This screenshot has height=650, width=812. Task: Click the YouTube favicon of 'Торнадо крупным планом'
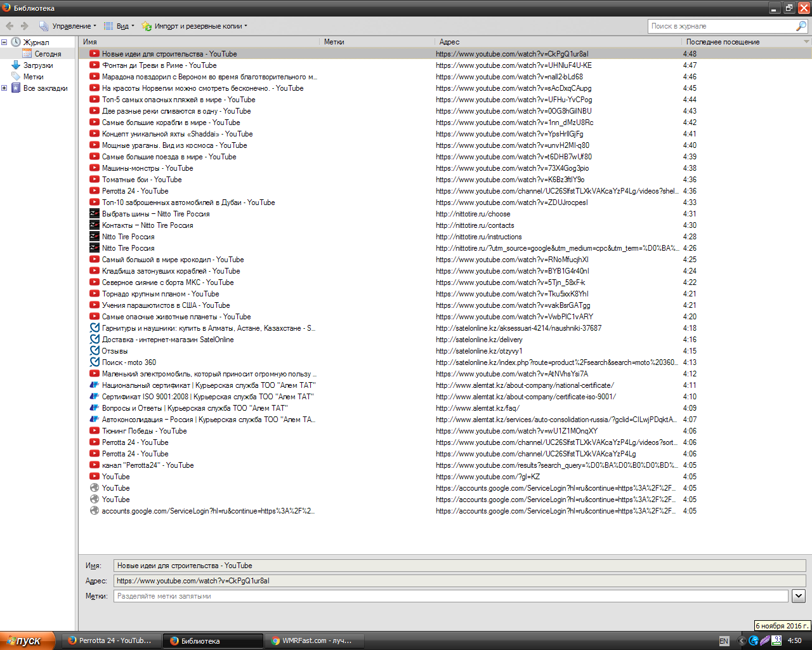[x=95, y=293]
